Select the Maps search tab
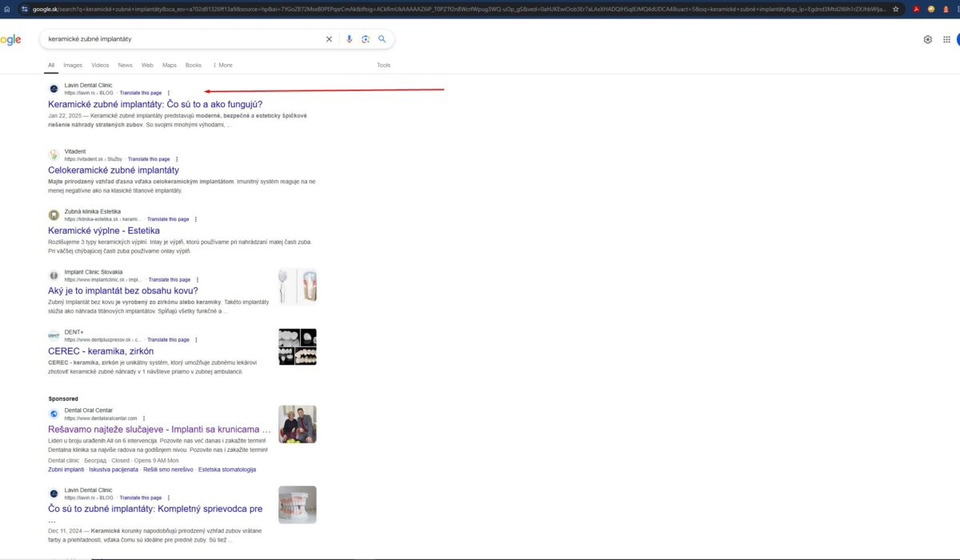 [170, 65]
